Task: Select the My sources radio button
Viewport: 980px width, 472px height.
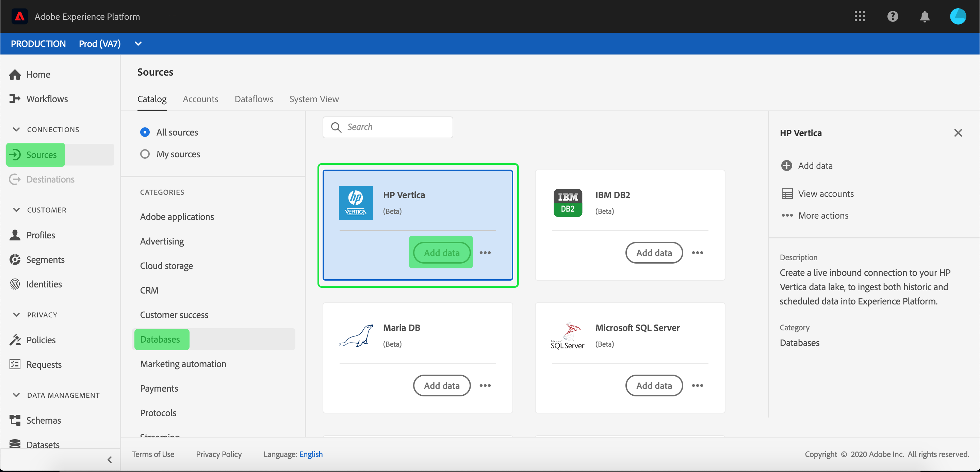Action: (x=145, y=154)
